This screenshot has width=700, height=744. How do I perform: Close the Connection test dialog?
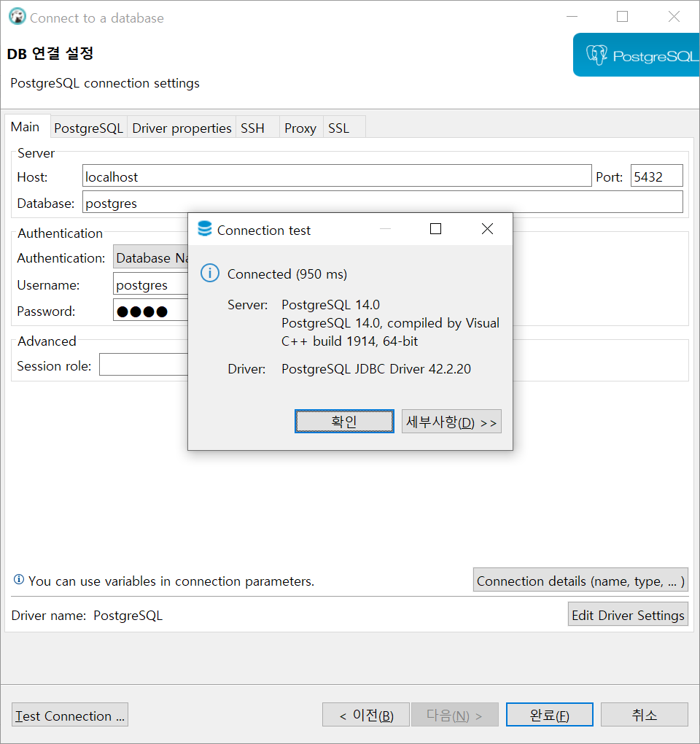pyautogui.click(x=487, y=229)
